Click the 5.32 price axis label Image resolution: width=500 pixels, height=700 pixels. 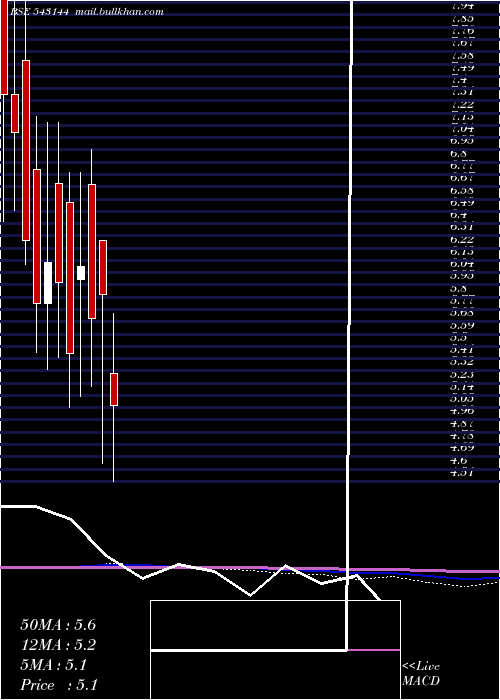tap(462, 362)
